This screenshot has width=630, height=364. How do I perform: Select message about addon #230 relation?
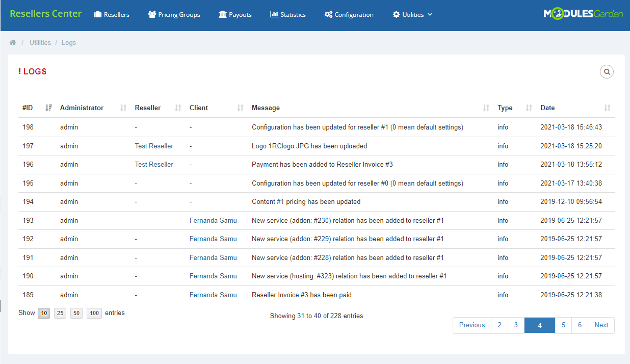pos(348,220)
